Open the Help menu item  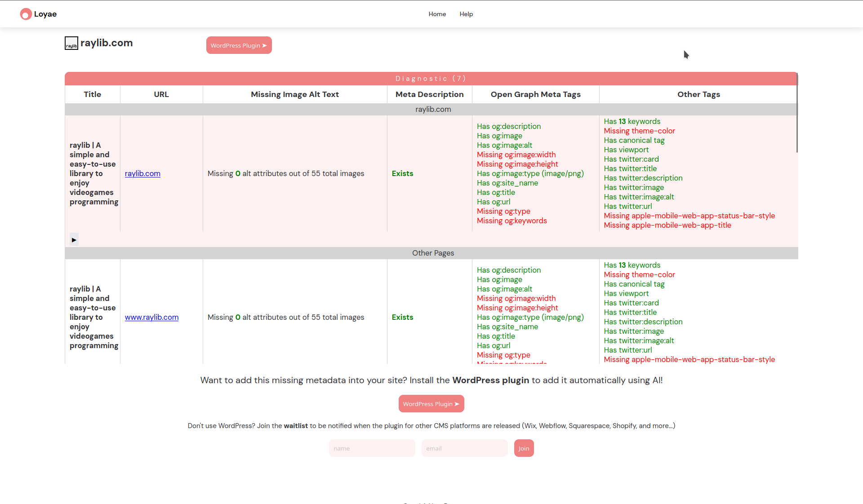(x=466, y=14)
